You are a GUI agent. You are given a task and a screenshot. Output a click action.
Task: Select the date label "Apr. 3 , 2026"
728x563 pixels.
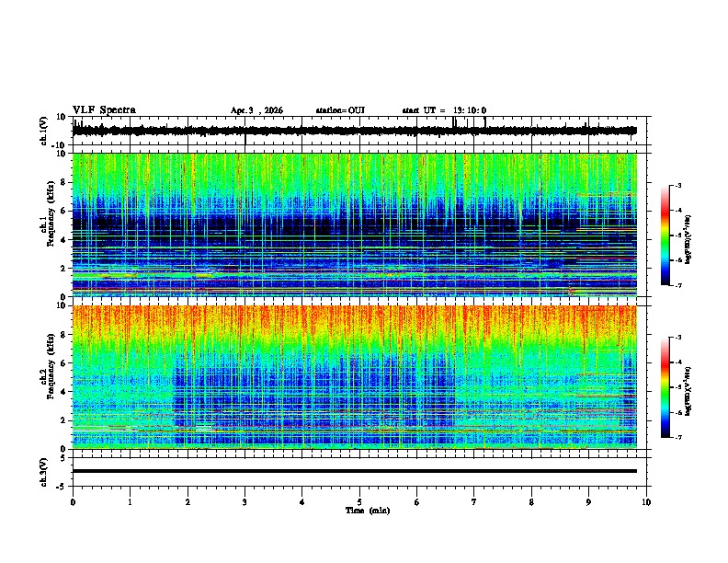[x=256, y=110]
